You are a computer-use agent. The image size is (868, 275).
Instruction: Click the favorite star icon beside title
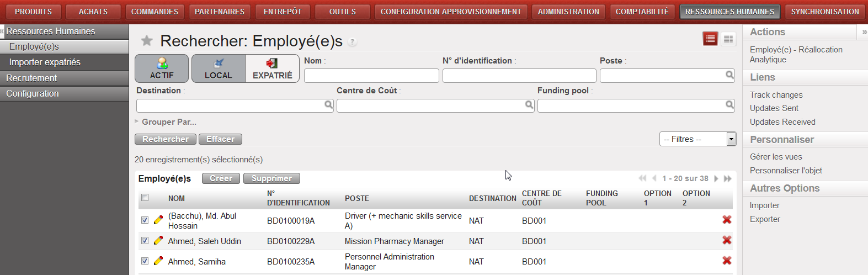147,40
